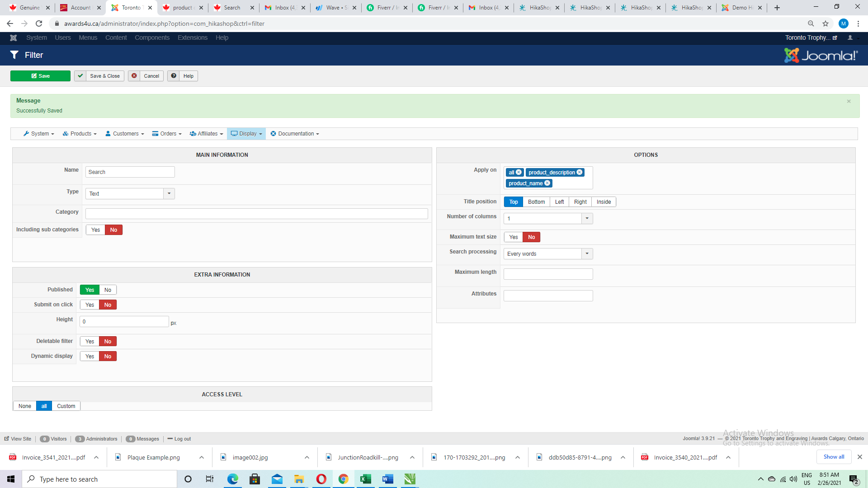Bookmark this page with the star icon

[x=826, y=23]
